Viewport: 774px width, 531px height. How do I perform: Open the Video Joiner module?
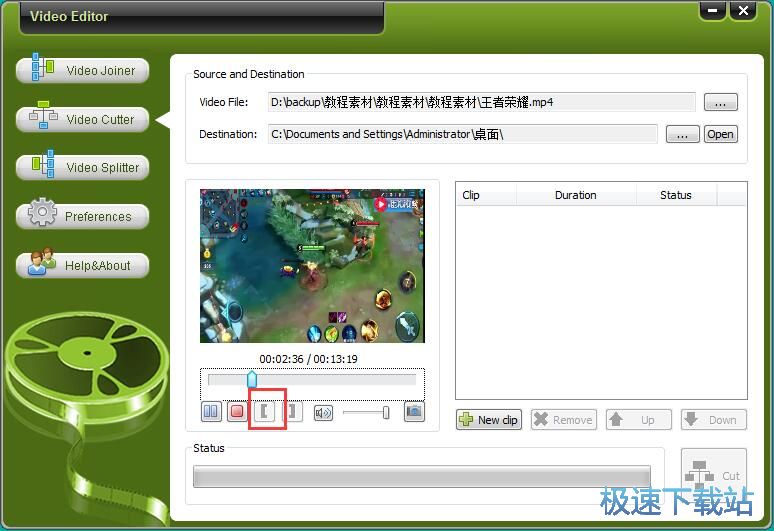click(x=82, y=71)
